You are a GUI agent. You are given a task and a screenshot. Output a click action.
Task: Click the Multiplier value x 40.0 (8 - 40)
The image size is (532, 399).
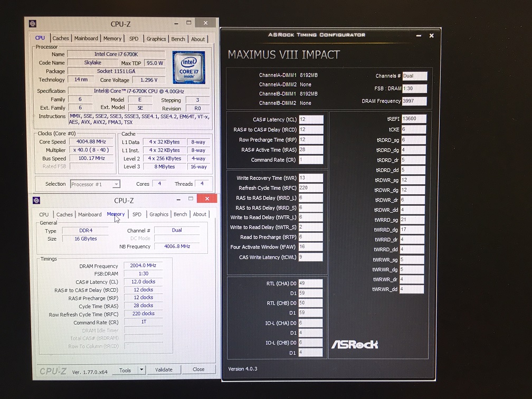(x=92, y=150)
